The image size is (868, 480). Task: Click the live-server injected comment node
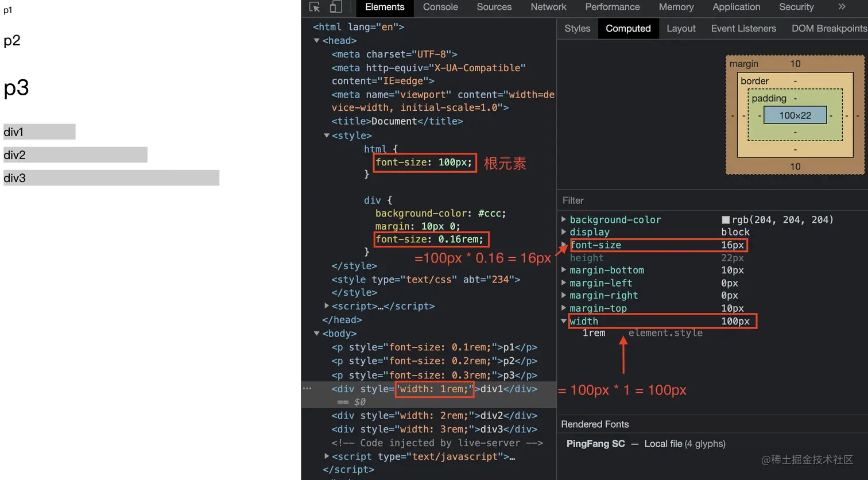click(437, 443)
